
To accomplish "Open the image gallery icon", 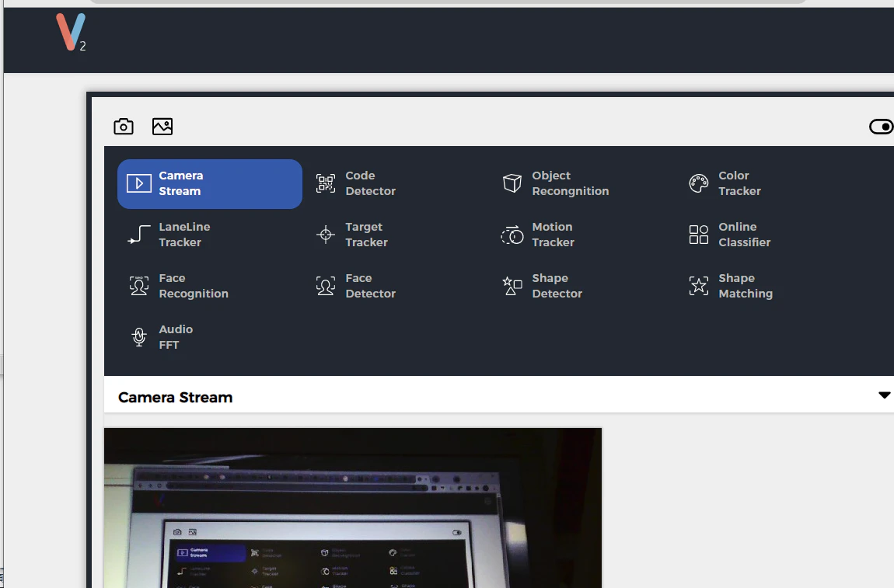I will click(162, 127).
